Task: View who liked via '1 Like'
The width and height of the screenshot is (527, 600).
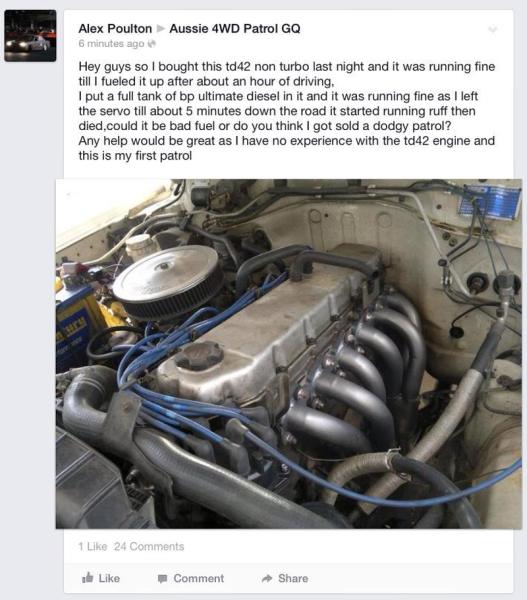Action: tap(93, 546)
